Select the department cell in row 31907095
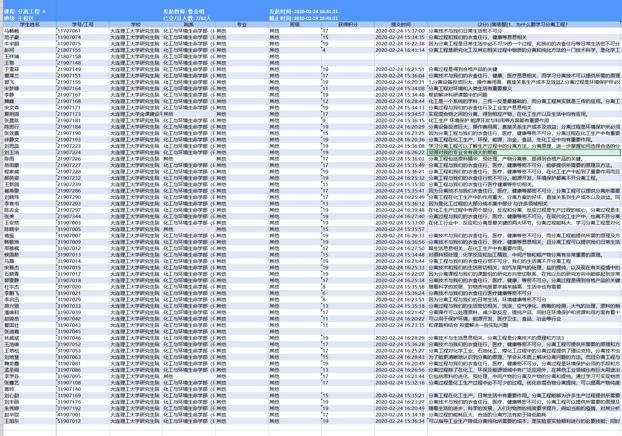The height and width of the screenshot is (436, 622). [x=188, y=376]
